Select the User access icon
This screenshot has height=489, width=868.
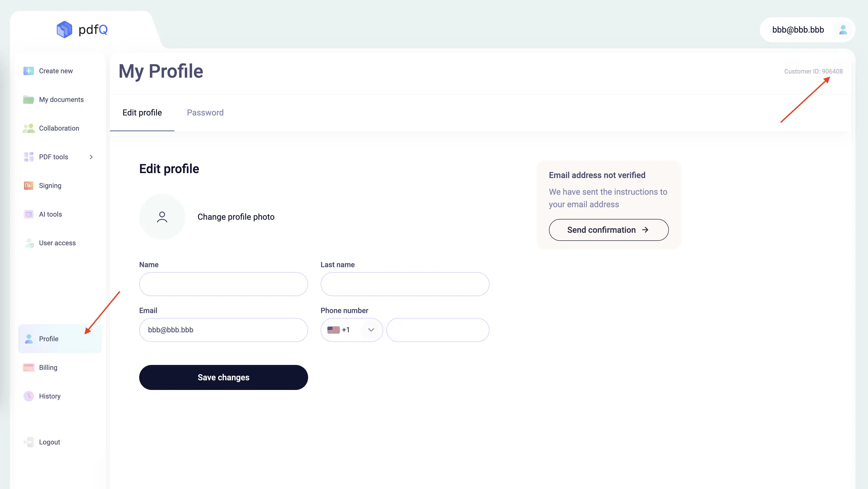(x=28, y=243)
